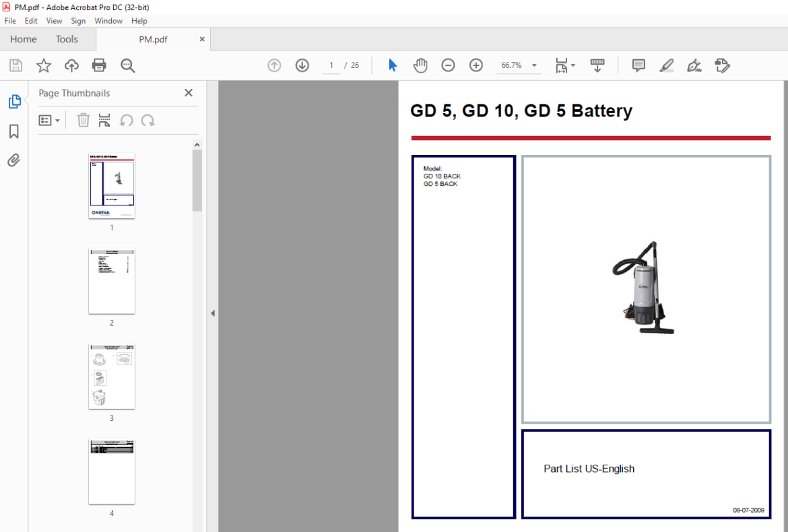The image size is (788, 532).
Task: Close the Page Thumbnails panel
Action: [x=189, y=93]
